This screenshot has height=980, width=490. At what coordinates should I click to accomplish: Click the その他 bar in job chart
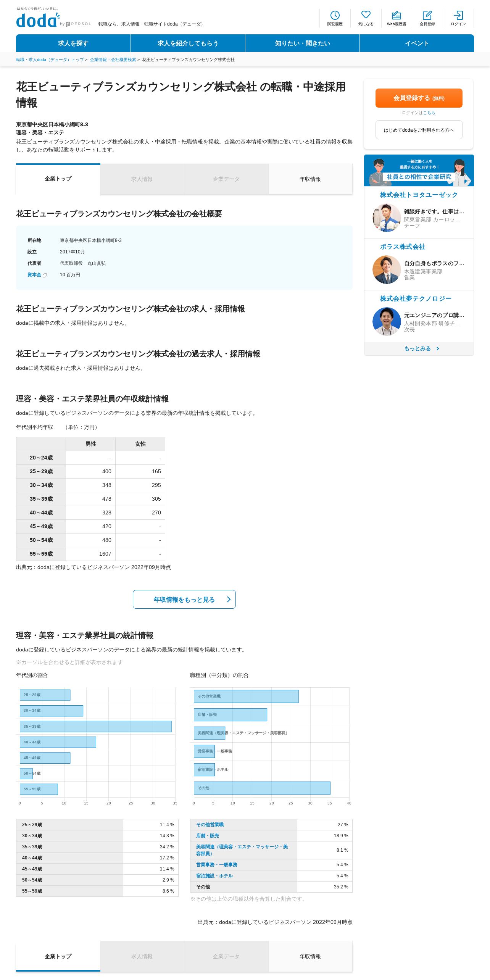point(262,788)
